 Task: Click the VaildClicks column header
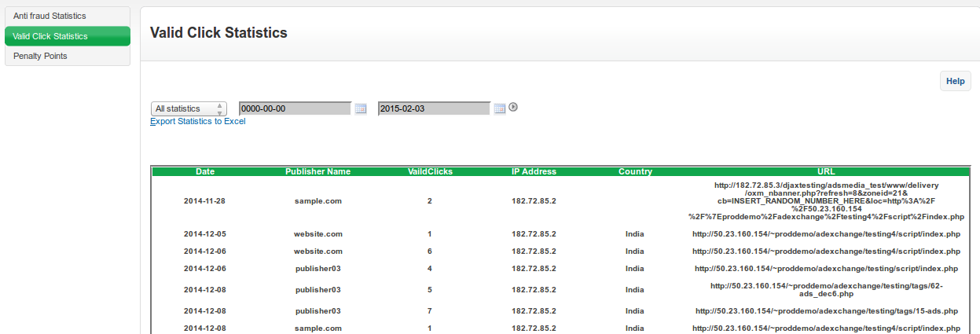pos(430,171)
